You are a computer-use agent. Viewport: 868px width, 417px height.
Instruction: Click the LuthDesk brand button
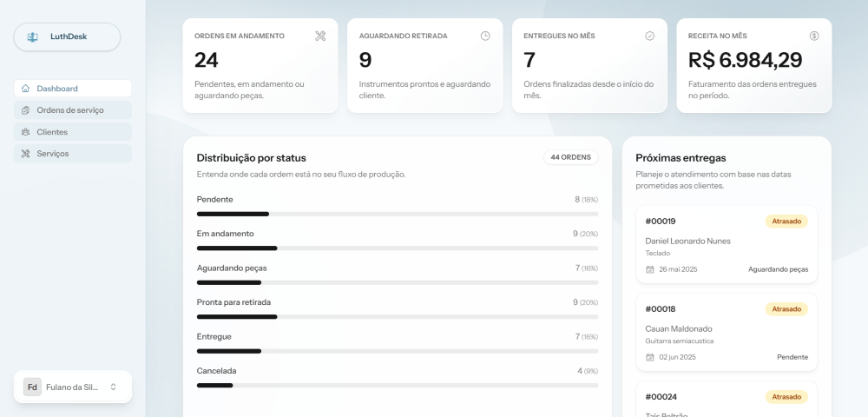[67, 37]
